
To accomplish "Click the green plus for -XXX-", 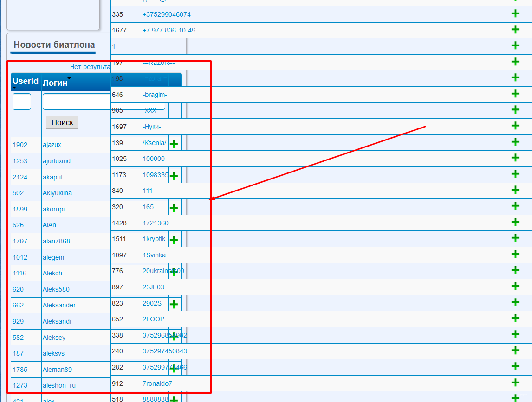I will [x=515, y=110].
